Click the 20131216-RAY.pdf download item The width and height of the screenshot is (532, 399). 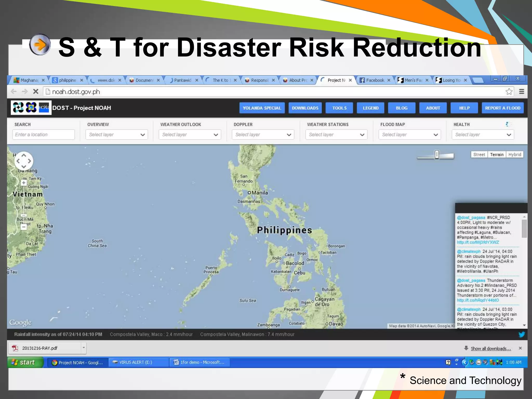point(44,348)
